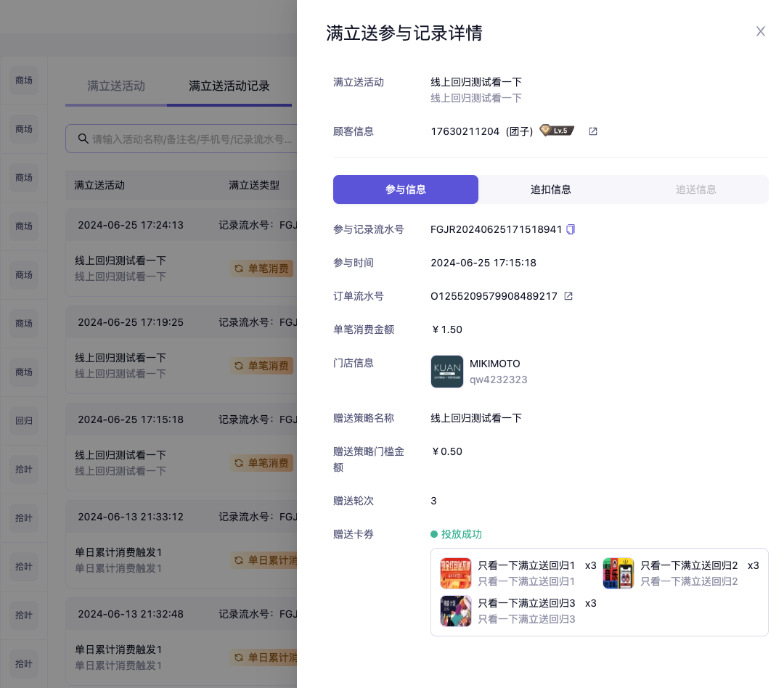Close the 满立送参与记录详情 drawer

click(760, 31)
